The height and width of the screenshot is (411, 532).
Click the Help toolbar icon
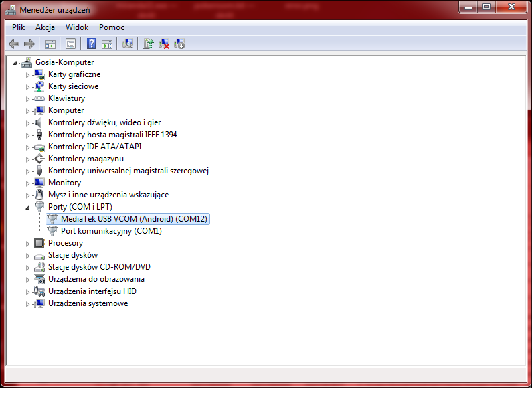(x=91, y=44)
